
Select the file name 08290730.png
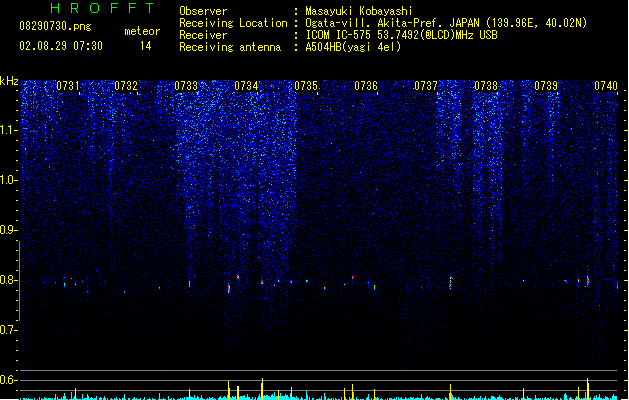[55, 26]
